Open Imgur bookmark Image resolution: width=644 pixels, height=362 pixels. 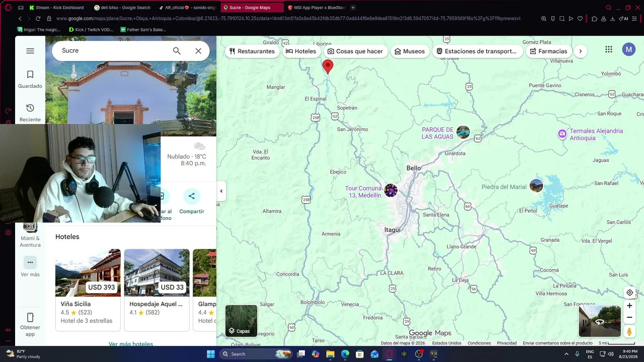(39, 30)
